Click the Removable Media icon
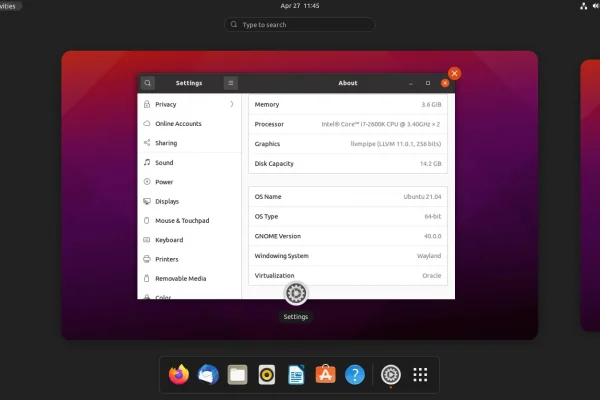 [x=147, y=278]
